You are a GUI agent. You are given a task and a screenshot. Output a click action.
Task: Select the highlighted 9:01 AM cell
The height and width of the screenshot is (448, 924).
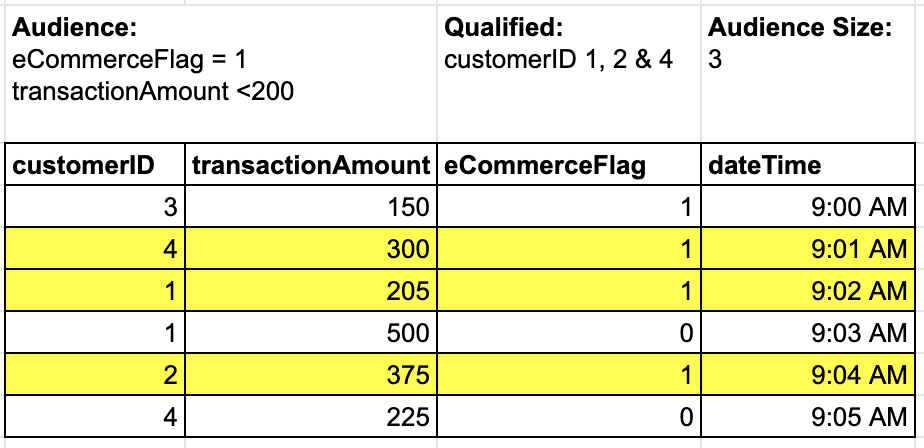coord(807,249)
